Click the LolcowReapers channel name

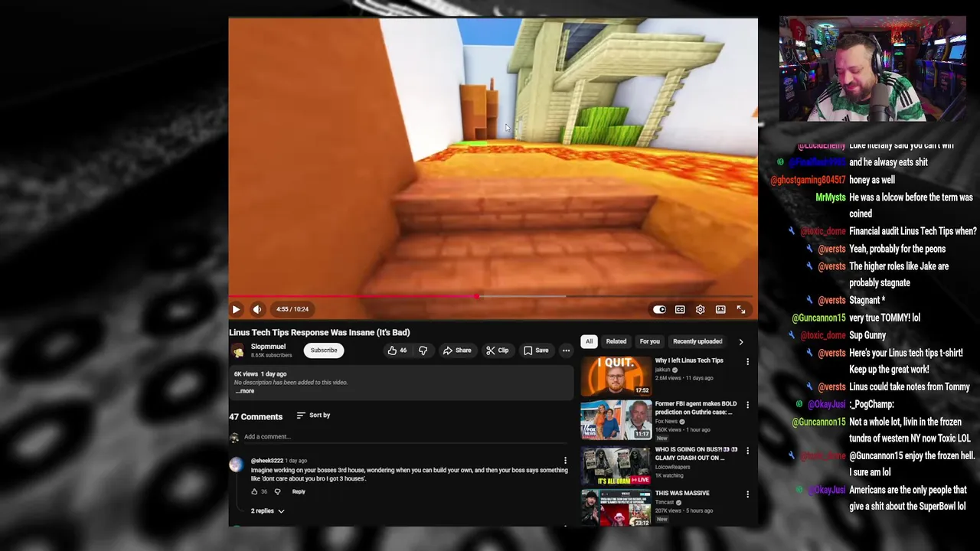pyautogui.click(x=672, y=467)
